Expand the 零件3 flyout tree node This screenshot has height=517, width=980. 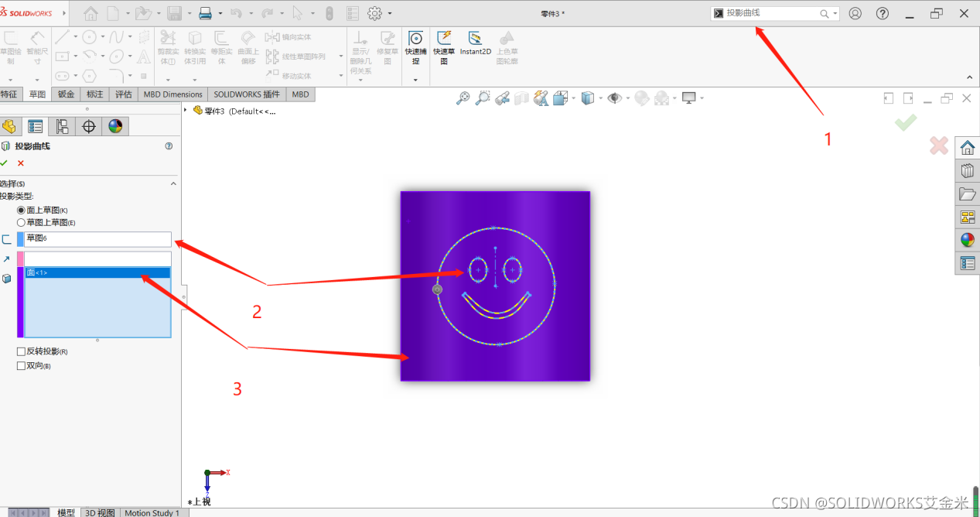coord(186,110)
